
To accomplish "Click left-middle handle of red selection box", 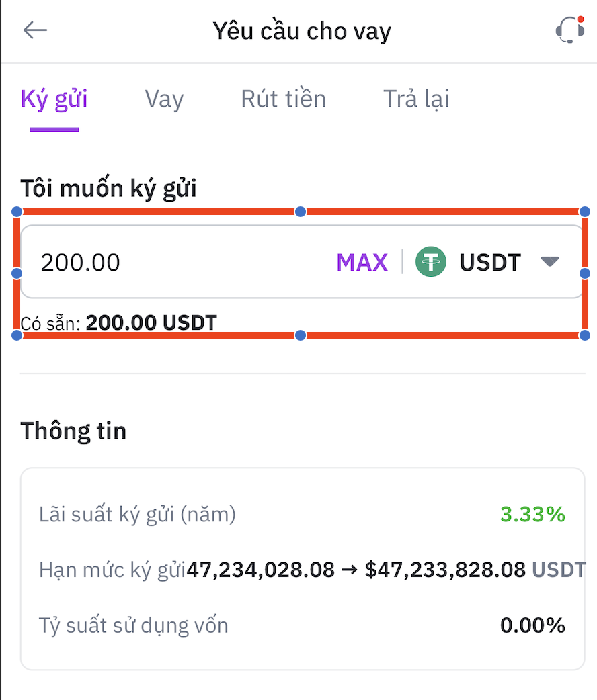I will tap(17, 273).
